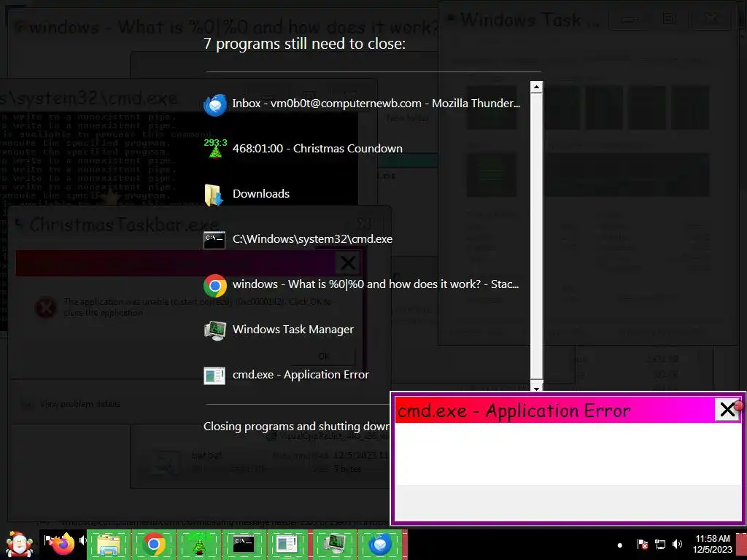Viewport: 747px width, 560px height.
Task: Click the Downloads folder icon in the list
Action: pos(214,195)
